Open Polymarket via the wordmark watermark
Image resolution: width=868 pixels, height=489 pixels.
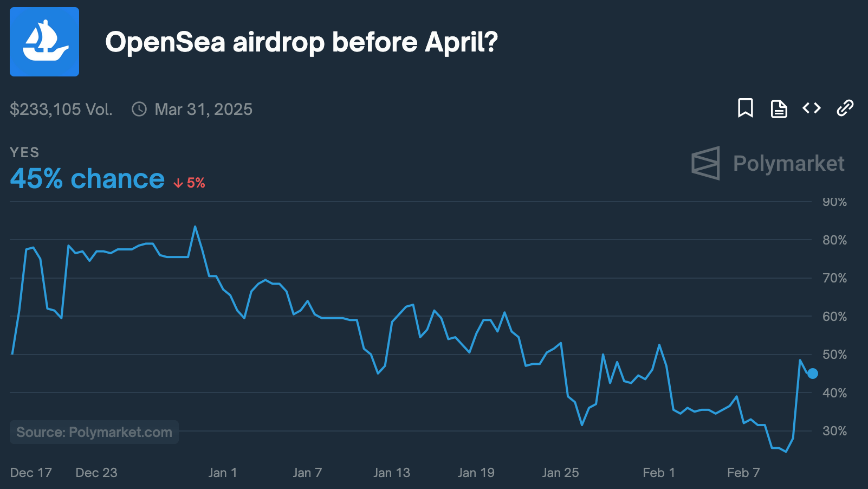tap(789, 163)
